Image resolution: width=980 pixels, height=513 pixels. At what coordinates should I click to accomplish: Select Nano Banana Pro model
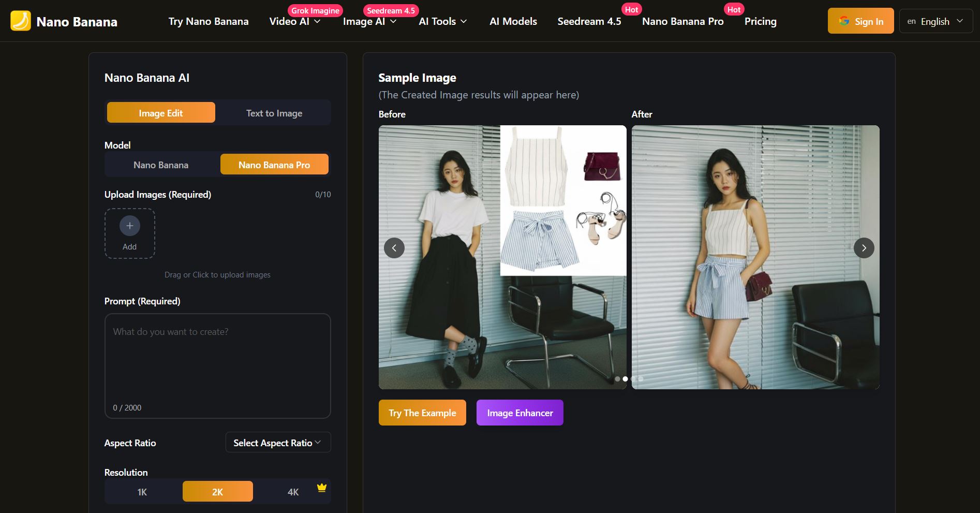274,165
